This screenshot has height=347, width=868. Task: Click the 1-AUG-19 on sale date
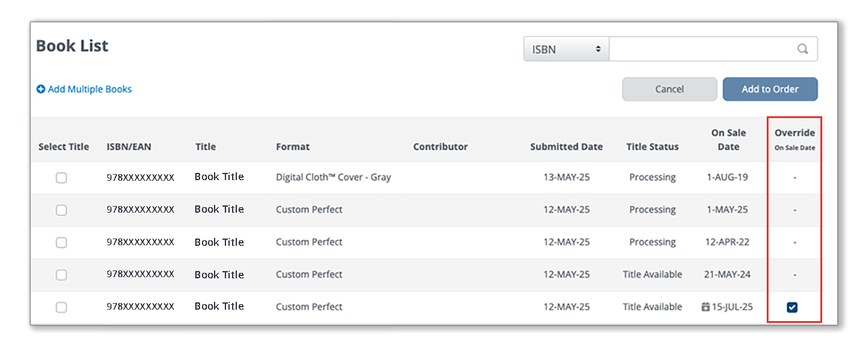pyautogui.click(x=728, y=177)
